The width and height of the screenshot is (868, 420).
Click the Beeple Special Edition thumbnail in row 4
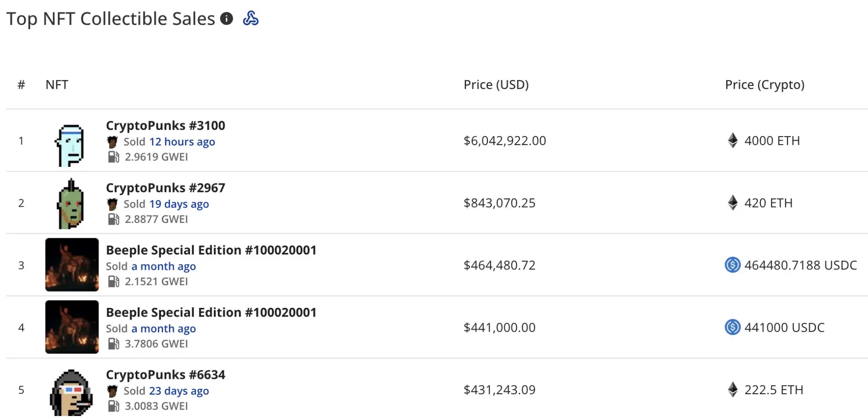72,327
